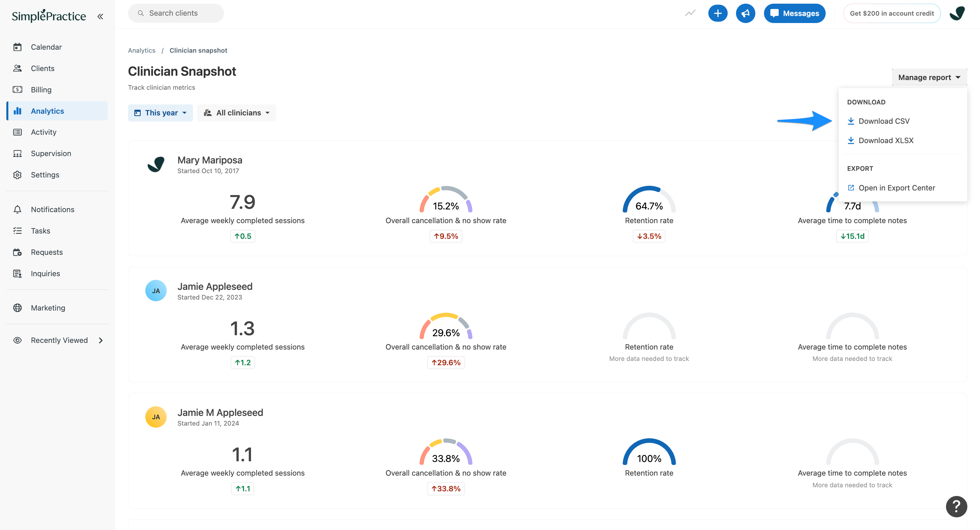Open Settings gear in sidebar
Image resolution: width=980 pixels, height=530 pixels.
17,175
